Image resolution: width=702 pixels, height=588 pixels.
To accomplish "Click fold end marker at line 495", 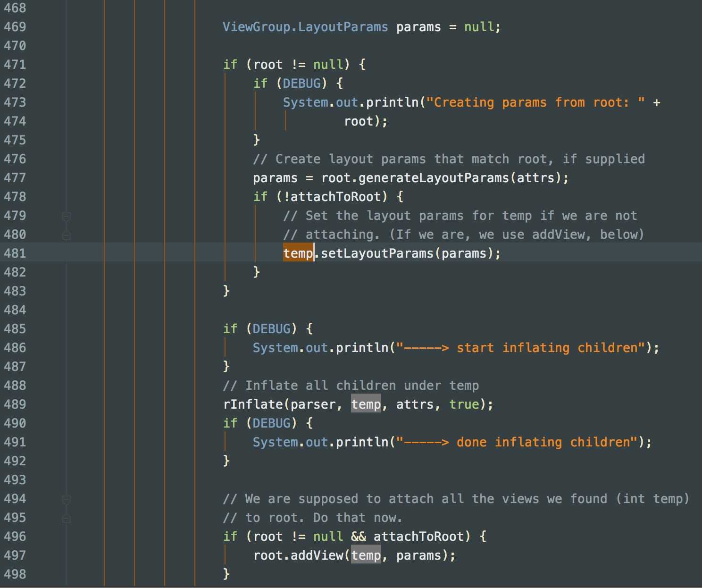I will click(x=67, y=518).
